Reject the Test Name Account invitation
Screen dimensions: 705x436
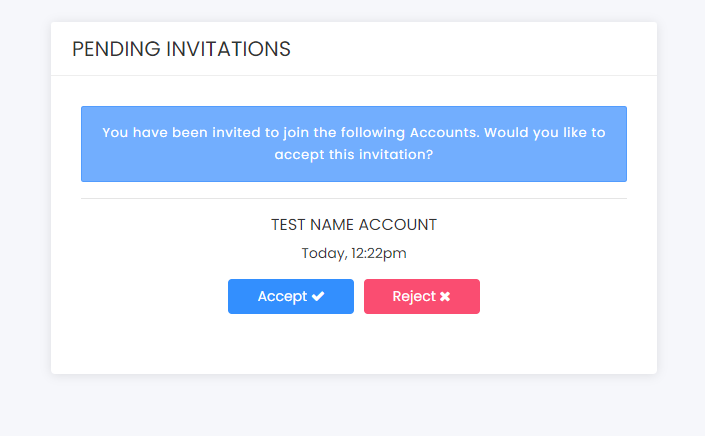(422, 296)
